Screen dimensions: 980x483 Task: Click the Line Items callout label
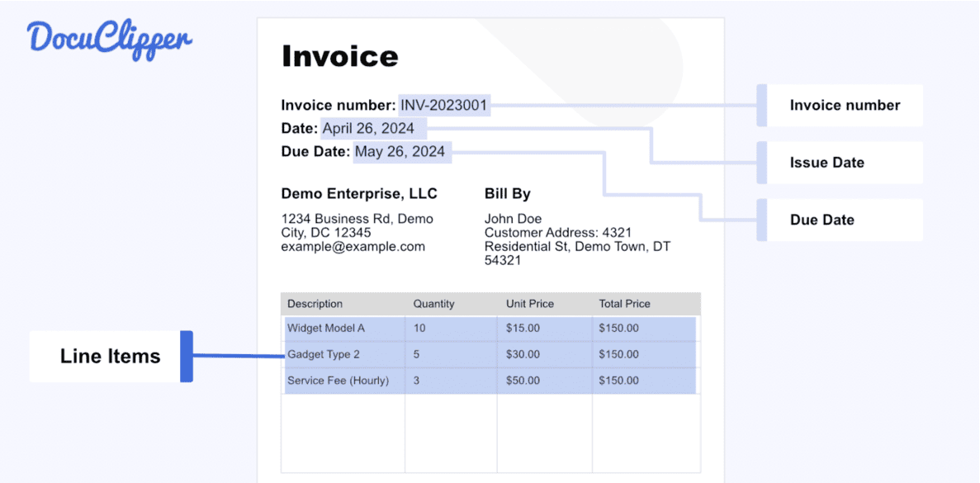tap(110, 357)
